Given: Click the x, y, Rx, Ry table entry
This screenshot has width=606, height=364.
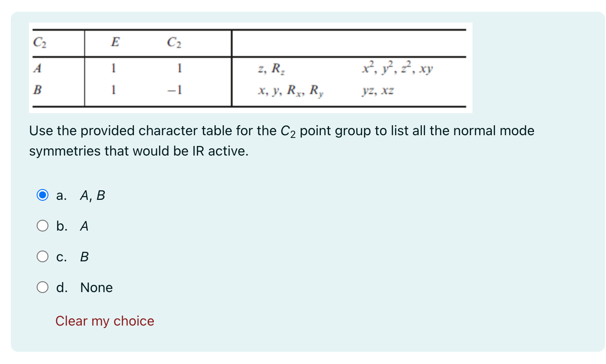Looking at the screenshot, I should click(x=291, y=90).
